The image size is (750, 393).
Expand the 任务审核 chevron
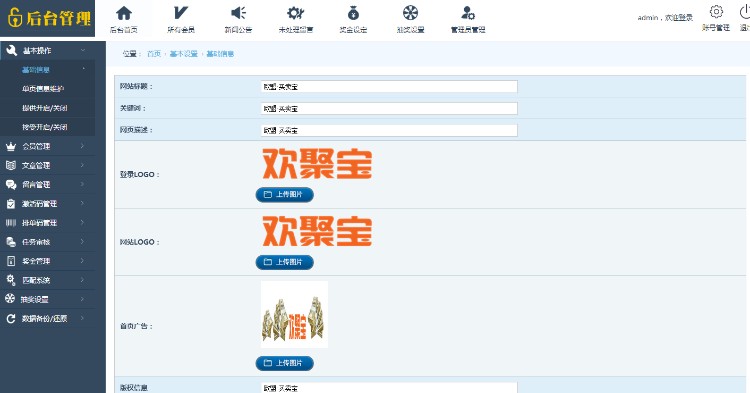pos(82,241)
